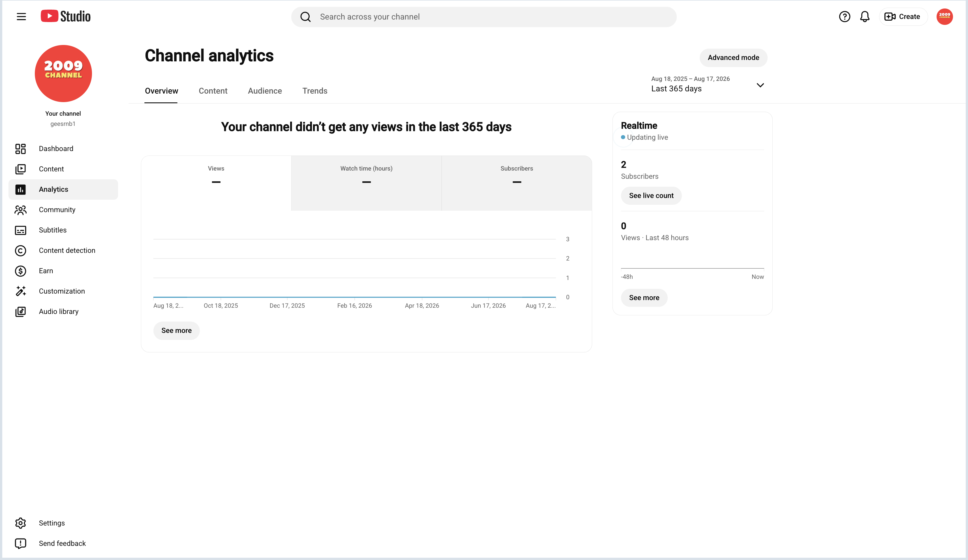This screenshot has width=968, height=560.
Task: Click See more under the views chart
Action: pyautogui.click(x=176, y=330)
